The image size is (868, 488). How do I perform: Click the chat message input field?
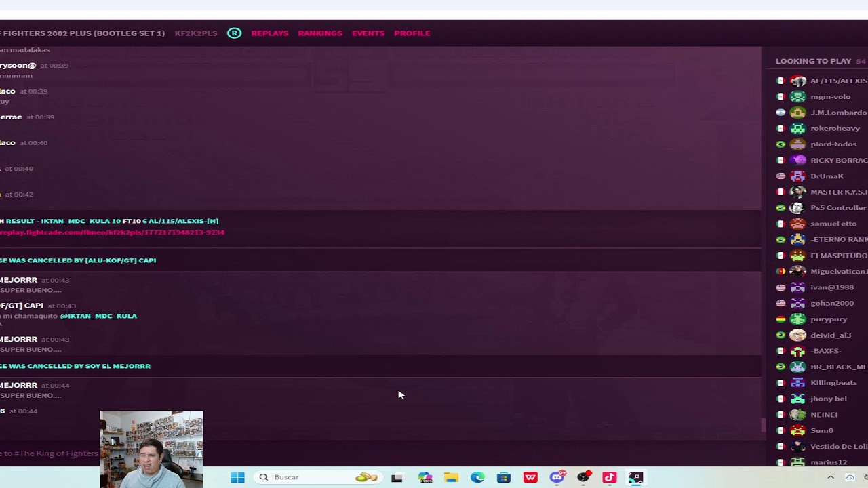(380, 453)
